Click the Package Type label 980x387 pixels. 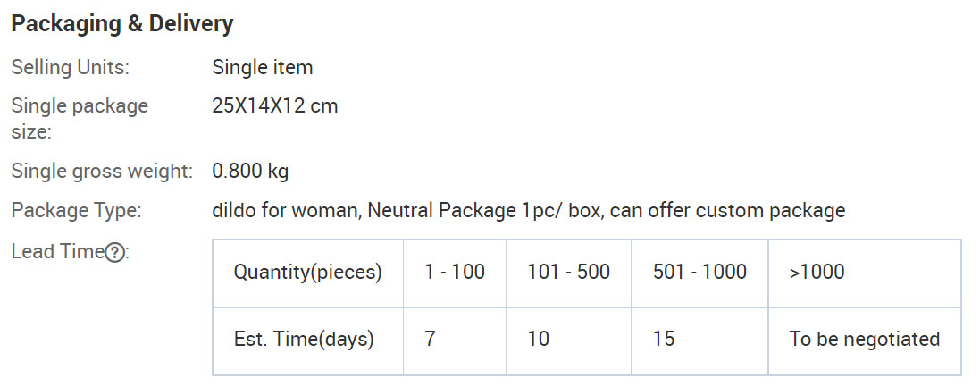77,211
